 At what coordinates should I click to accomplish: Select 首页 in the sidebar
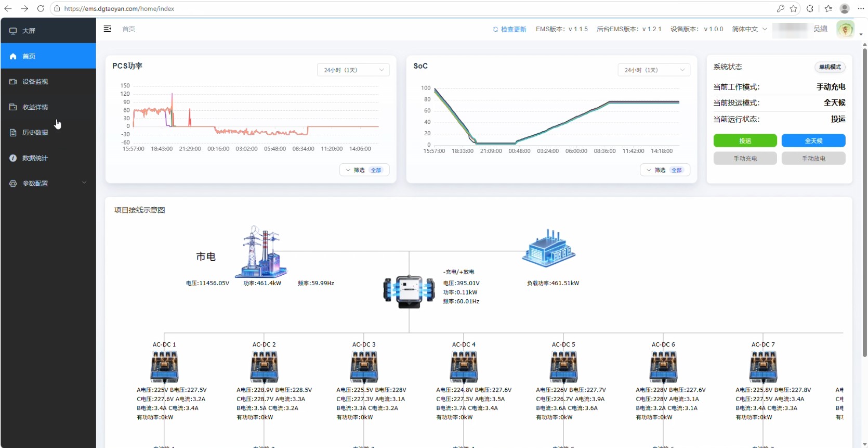[48, 56]
